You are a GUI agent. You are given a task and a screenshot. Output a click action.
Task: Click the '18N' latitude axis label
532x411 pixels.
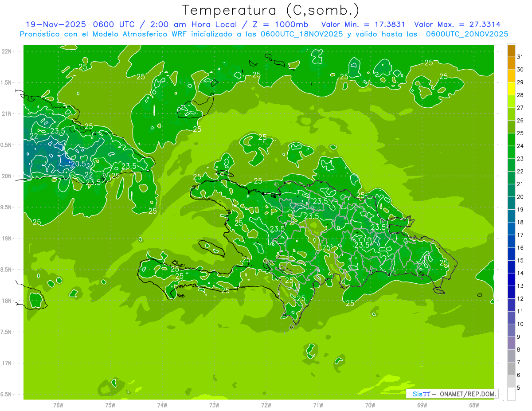point(7,301)
